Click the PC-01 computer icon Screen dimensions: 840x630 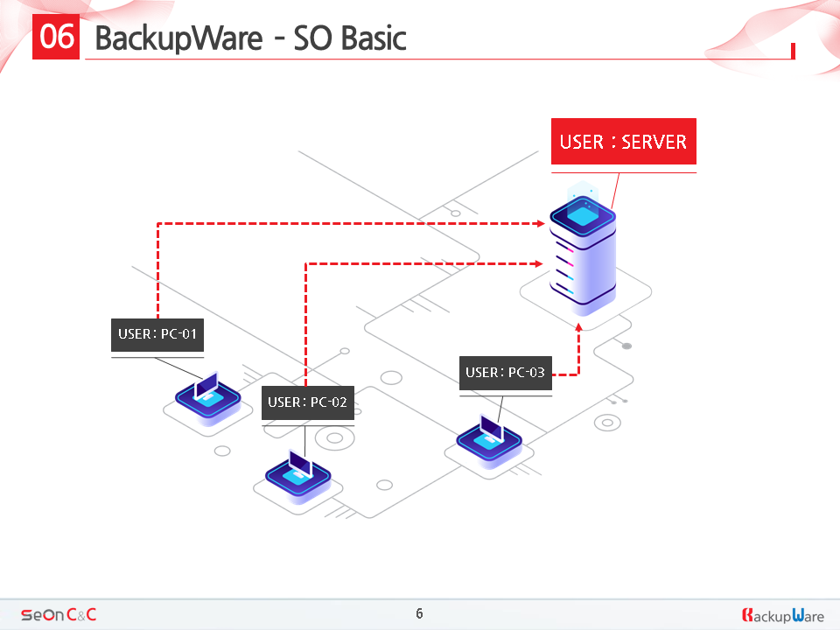click(x=208, y=398)
